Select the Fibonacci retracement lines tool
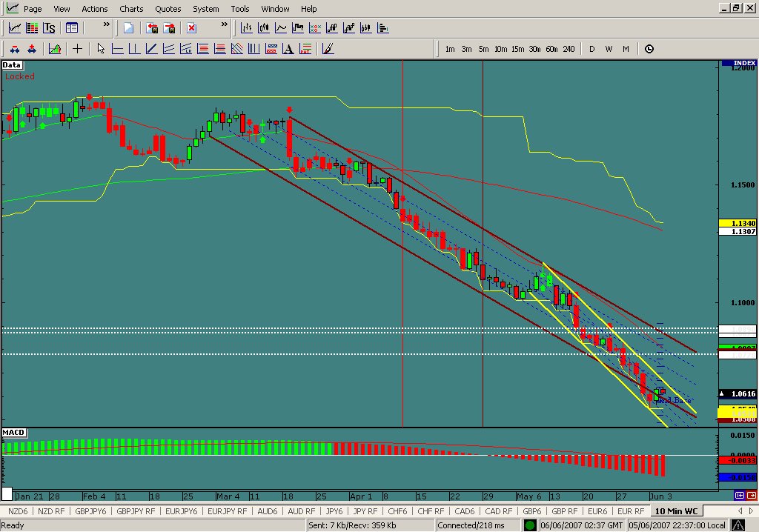The width and height of the screenshot is (759, 532). pos(203,49)
